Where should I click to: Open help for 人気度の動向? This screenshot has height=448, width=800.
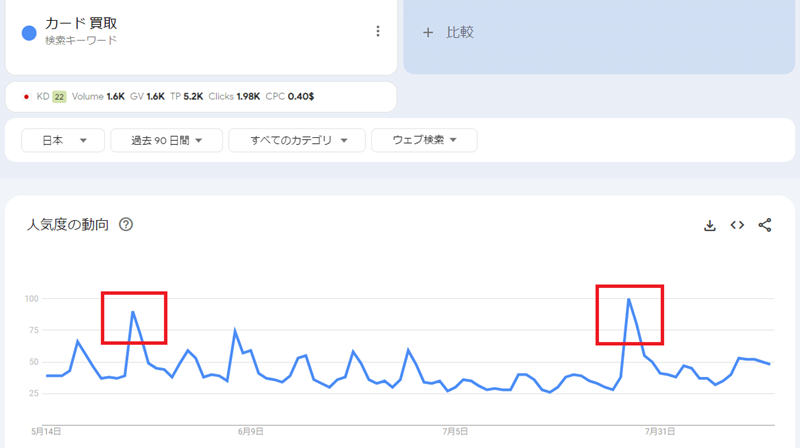click(x=126, y=225)
